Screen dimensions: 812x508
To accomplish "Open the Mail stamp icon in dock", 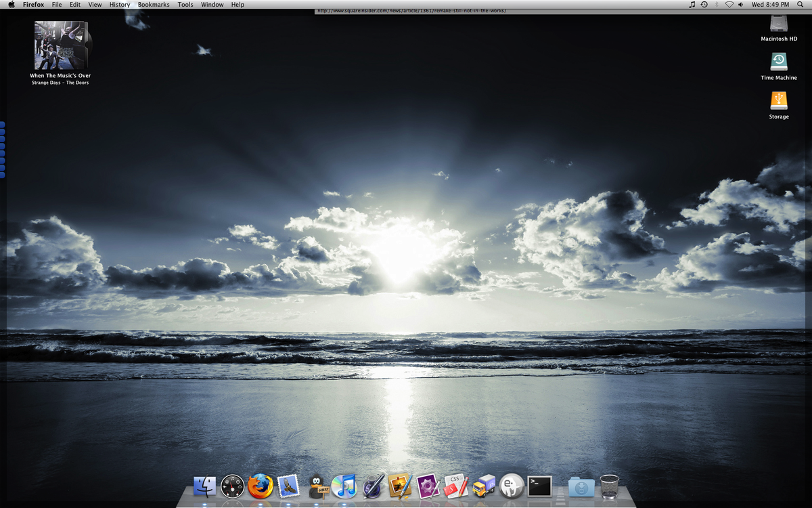I will click(x=288, y=486).
